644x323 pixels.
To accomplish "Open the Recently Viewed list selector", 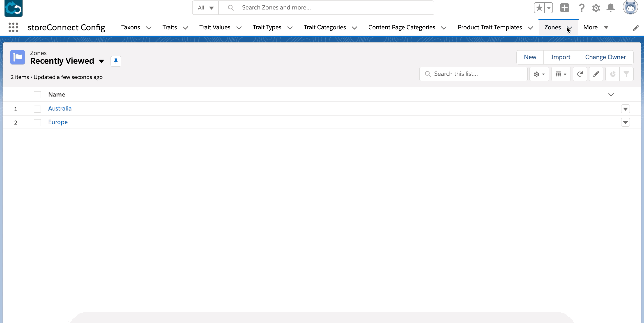I will (101, 61).
